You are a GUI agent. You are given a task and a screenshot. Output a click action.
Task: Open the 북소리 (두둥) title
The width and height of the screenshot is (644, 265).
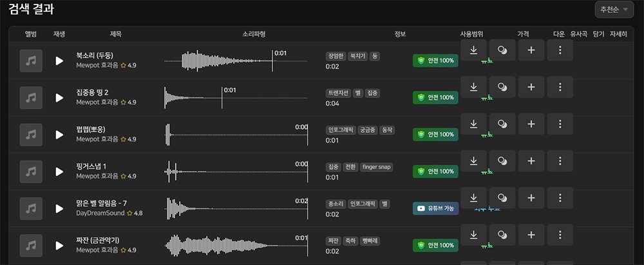click(x=95, y=55)
